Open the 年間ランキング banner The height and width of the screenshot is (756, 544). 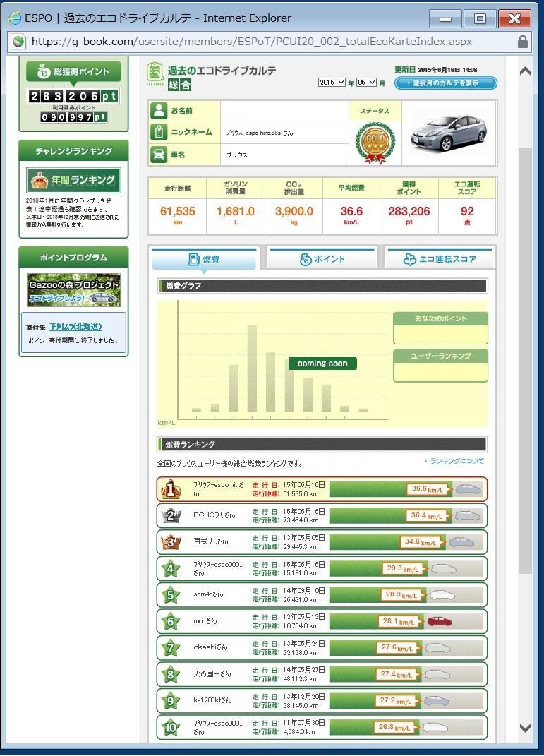tap(73, 180)
